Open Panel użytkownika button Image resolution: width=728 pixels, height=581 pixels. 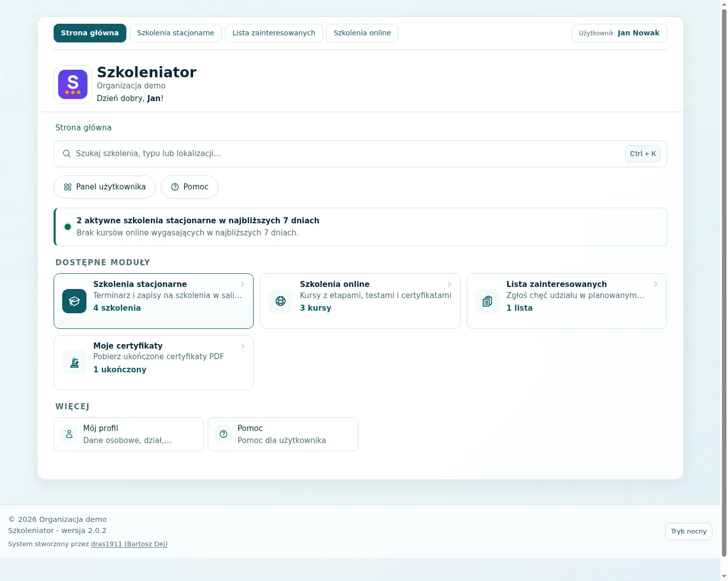pos(105,187)
